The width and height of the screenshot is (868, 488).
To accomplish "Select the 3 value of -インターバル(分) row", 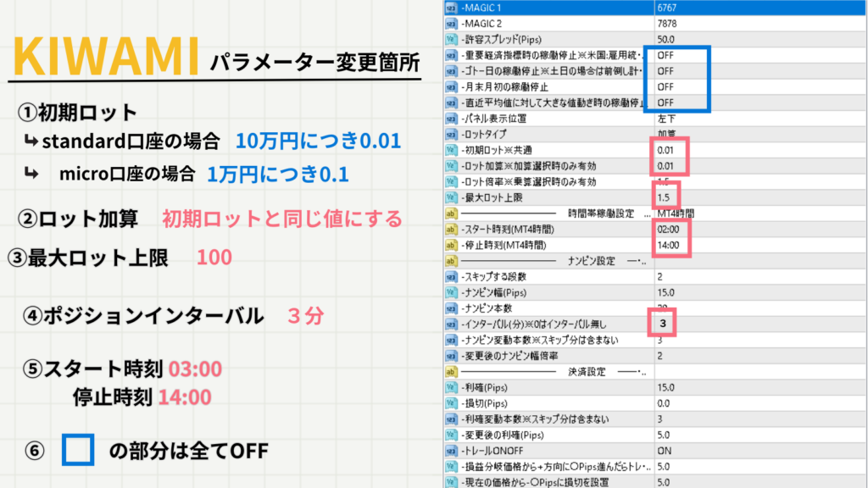I will pos(663,324).
